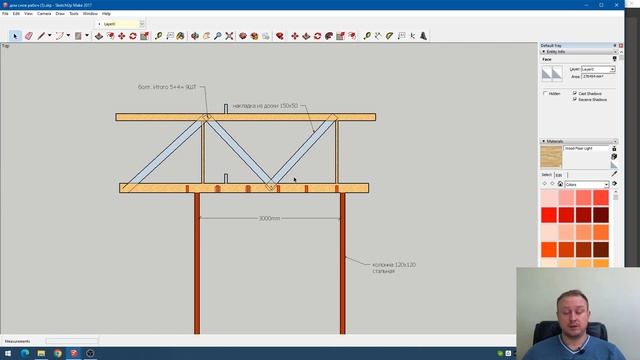Choose the Dimension tool
Image resolution: width=640 pixels, height=360 pixels.
(x=378, y=36)
